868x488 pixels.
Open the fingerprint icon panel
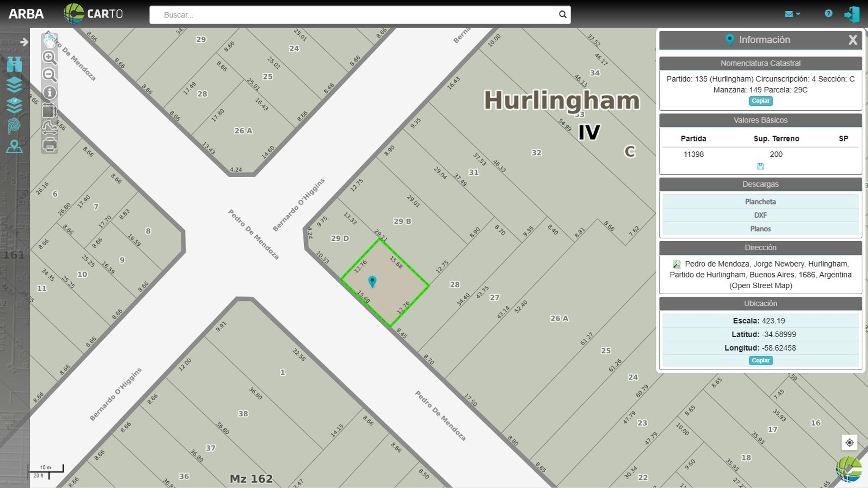coord(14,126)
